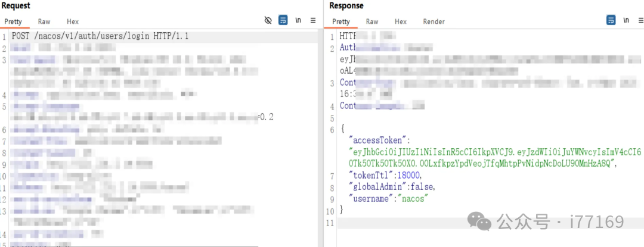
Task: Select the Pretty tab in Response panel
Action: coord(341,21)
